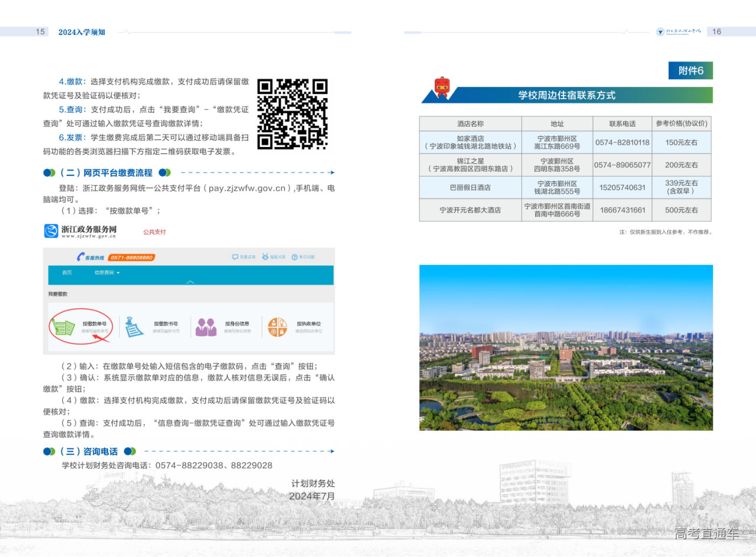Select the 按缴款单号 payment option text

[x=94, y=324]
